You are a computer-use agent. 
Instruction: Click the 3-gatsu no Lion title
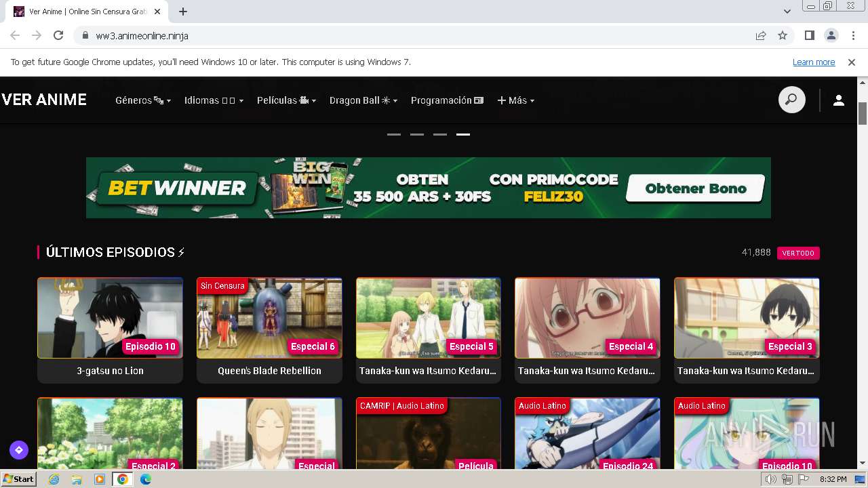[x=110, y=371]
